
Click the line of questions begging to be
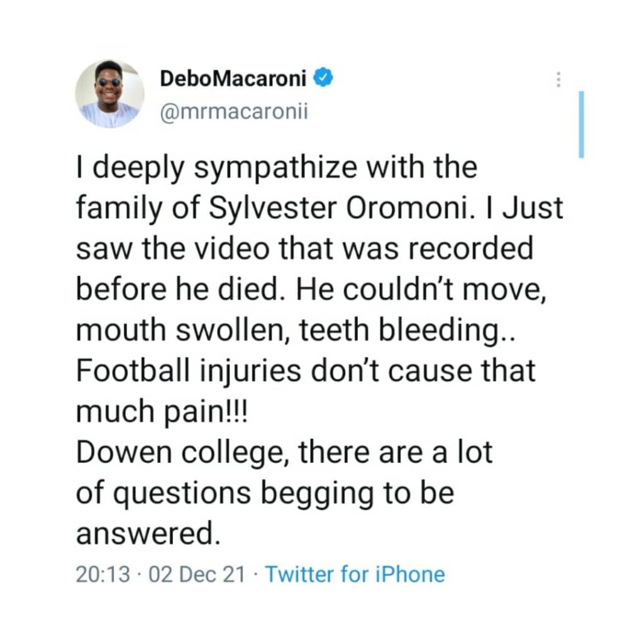(x=265, y=493)
